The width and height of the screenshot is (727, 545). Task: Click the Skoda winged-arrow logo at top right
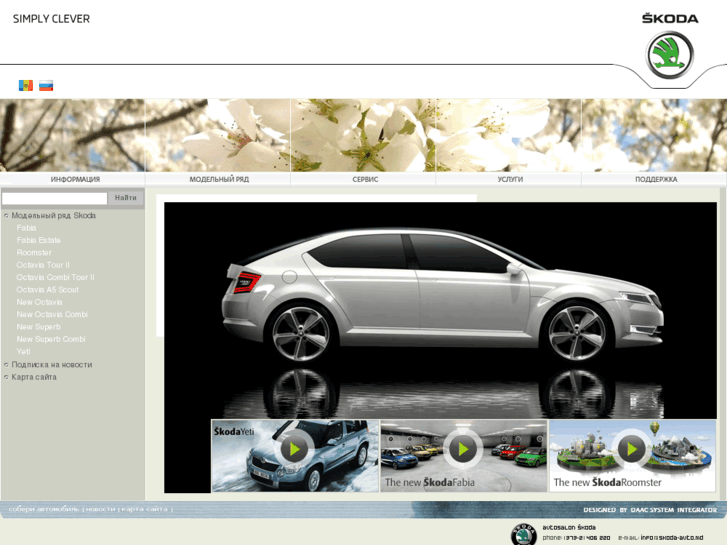click(670, 55)
